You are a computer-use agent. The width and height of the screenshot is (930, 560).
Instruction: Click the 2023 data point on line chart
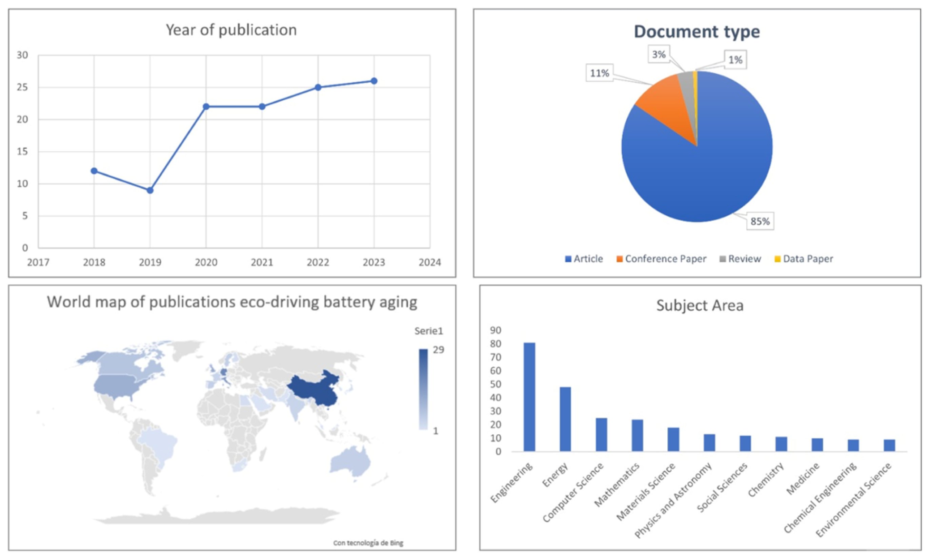point(373,81)
